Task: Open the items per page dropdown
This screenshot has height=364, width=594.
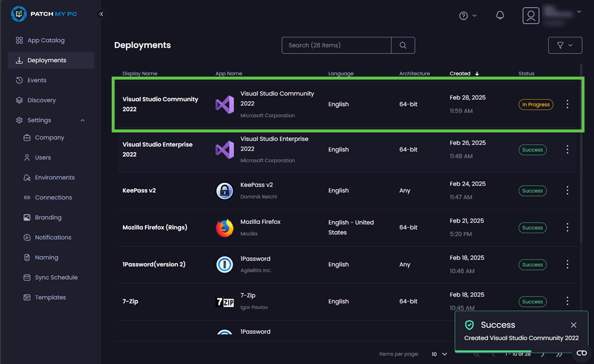Action: pyautogui.click(x=440, y=354)
